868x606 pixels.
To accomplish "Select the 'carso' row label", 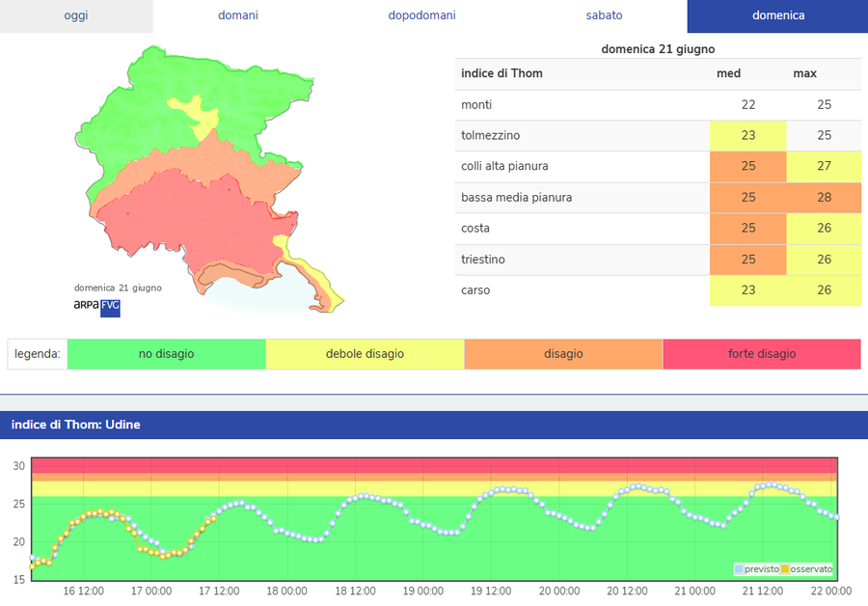I will click(475, 290).
